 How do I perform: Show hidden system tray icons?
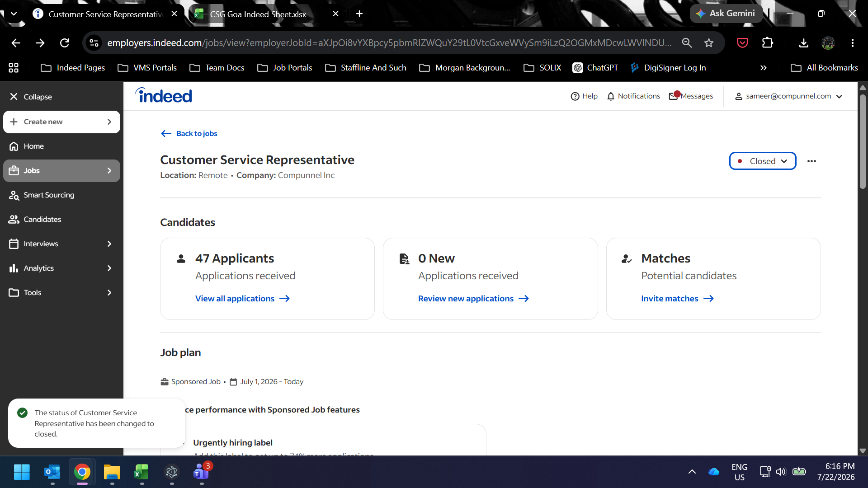pyautogui.click(x=692, y=472)
